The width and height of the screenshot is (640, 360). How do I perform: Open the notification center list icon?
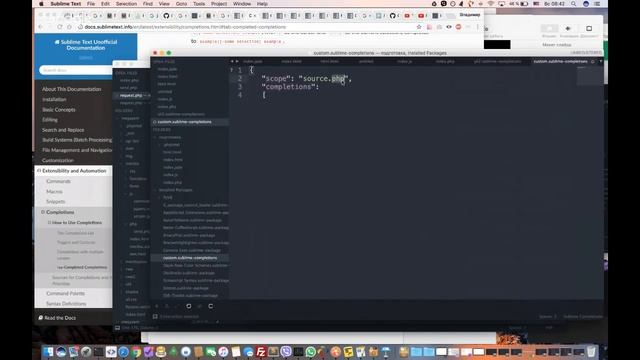[x=597, y=4]
